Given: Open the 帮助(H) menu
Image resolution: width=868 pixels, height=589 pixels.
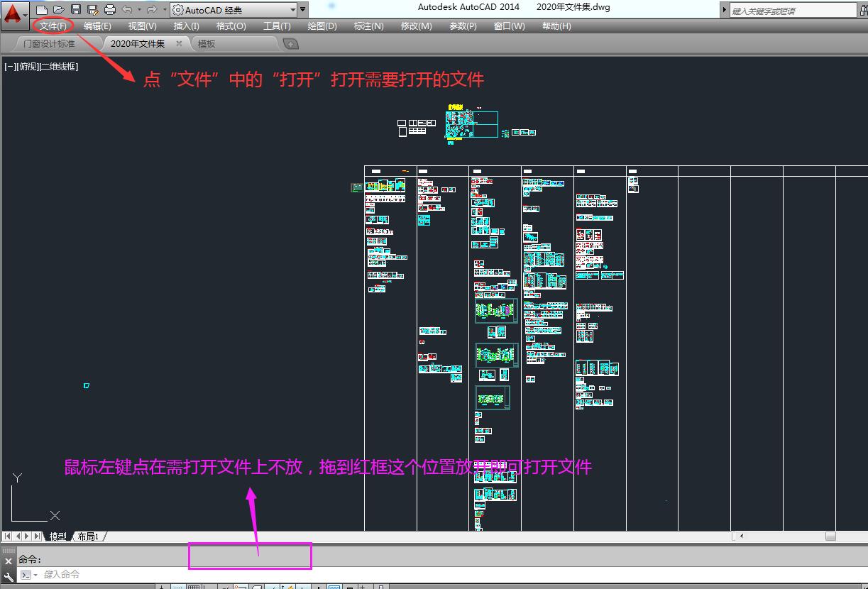Looking at the screenshot, I should pyautogui.click(x=556, y=26).
